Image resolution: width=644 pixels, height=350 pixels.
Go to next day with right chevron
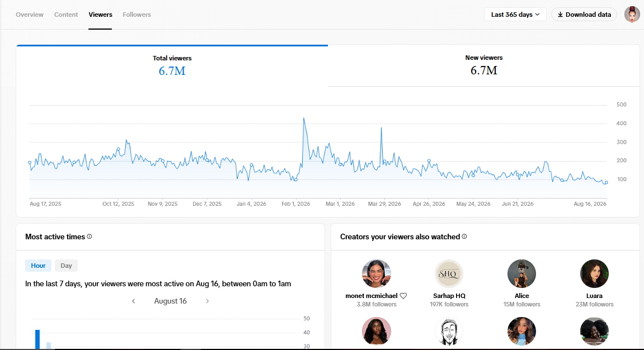coord(208,301)
